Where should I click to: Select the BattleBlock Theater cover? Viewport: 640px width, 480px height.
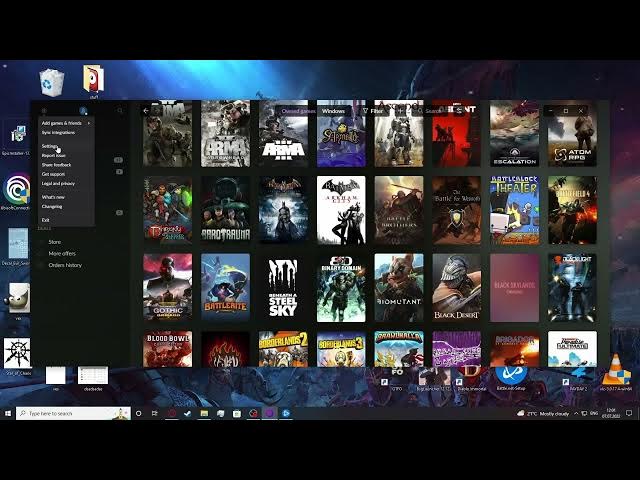click(514, 210)
